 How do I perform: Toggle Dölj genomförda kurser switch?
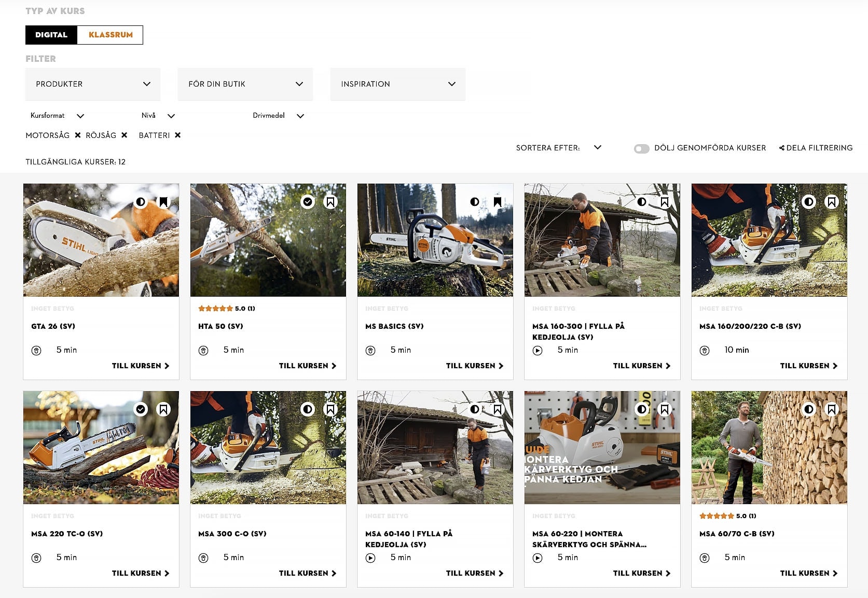(642, 149)
